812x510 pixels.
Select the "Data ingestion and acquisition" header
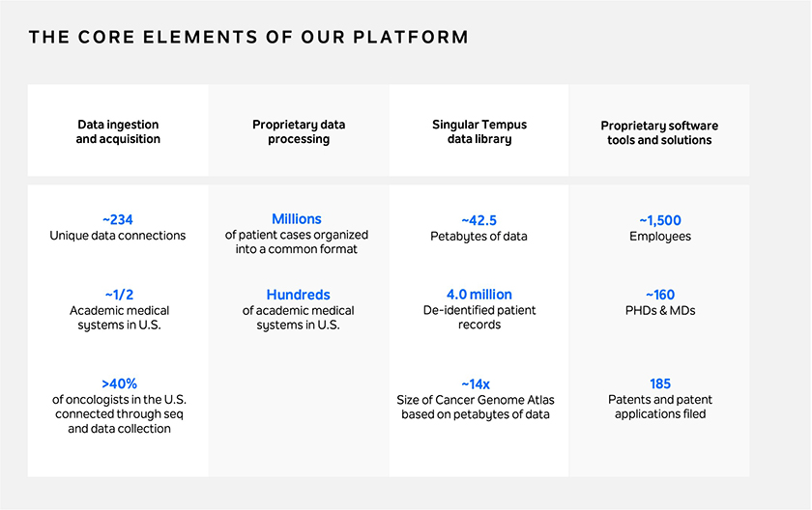coord(118,132)
